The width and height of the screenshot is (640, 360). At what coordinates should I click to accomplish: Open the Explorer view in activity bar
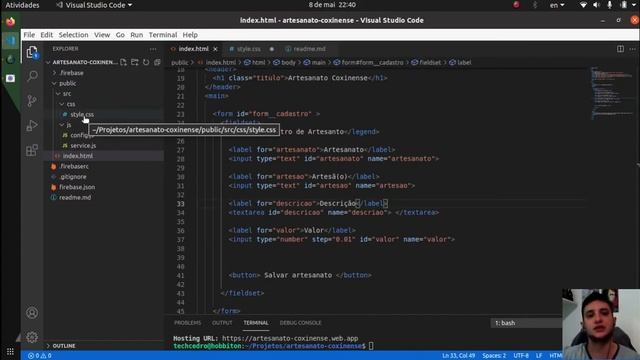coord(32,52)
